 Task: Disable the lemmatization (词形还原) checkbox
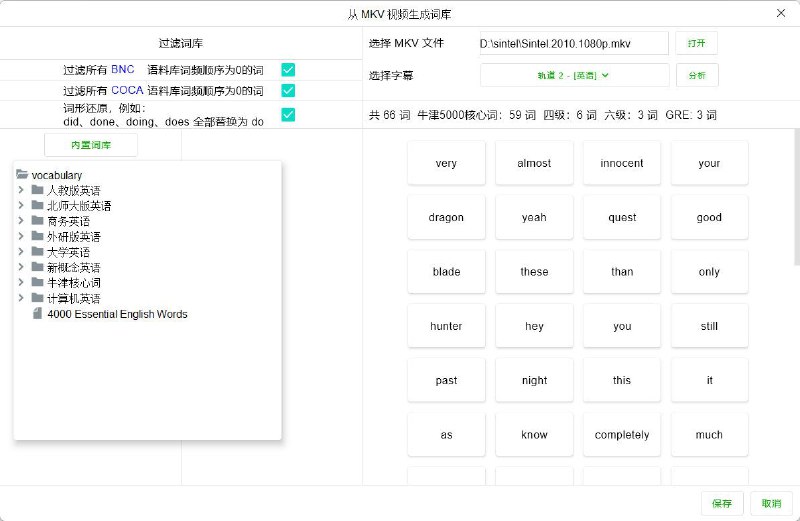288,114
